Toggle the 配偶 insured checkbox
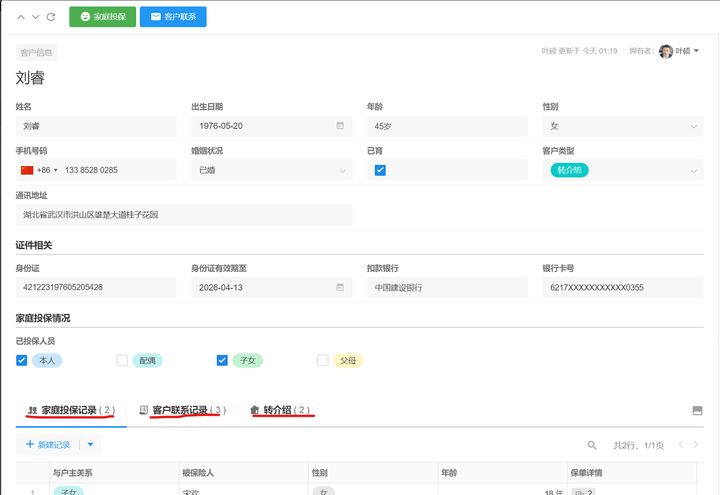Image resolution: width=720 pixels, height=495 pixels. 122,360
